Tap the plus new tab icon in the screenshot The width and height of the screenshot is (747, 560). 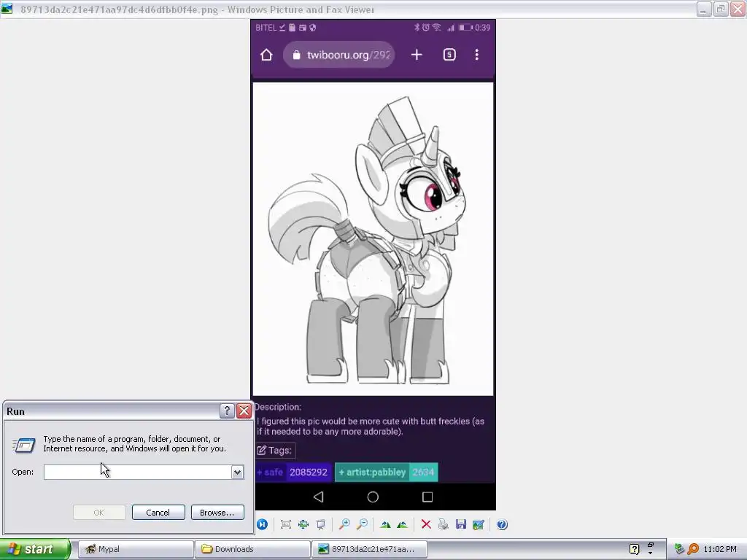[417, 55]
